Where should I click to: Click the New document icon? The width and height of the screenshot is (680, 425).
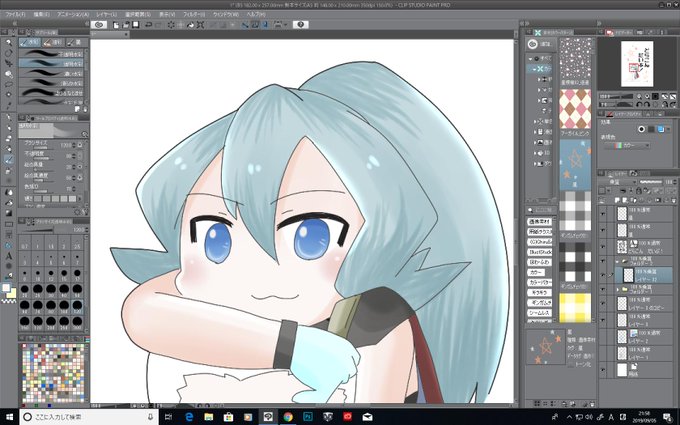(116, 25)
